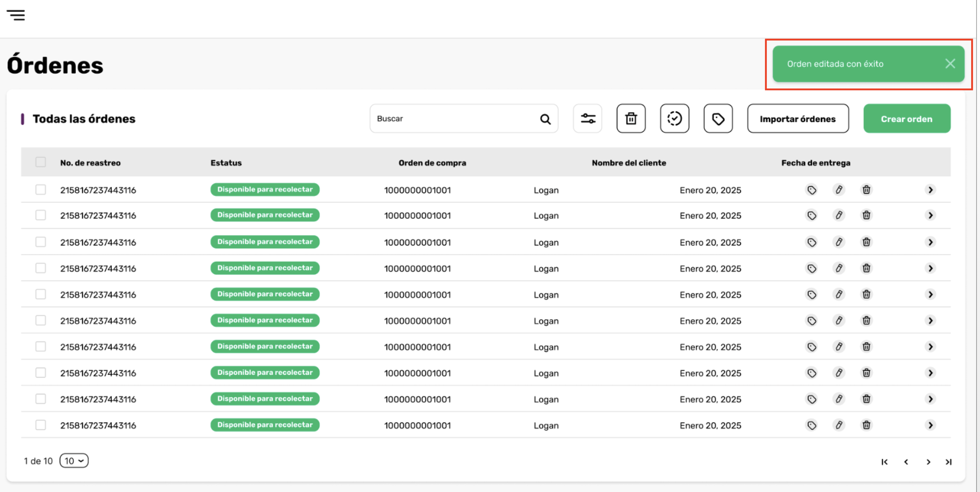Go to the next page of orders

coord(928,462)
